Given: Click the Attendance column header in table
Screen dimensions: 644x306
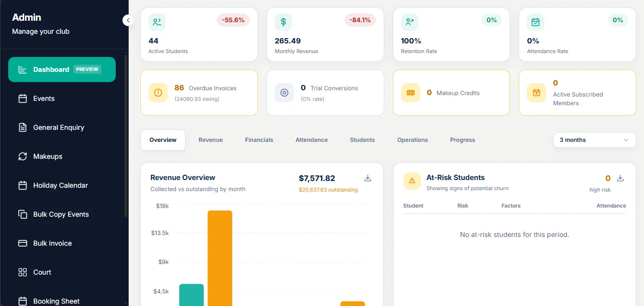Looking at the screenshot, I should tap(611, 206).
